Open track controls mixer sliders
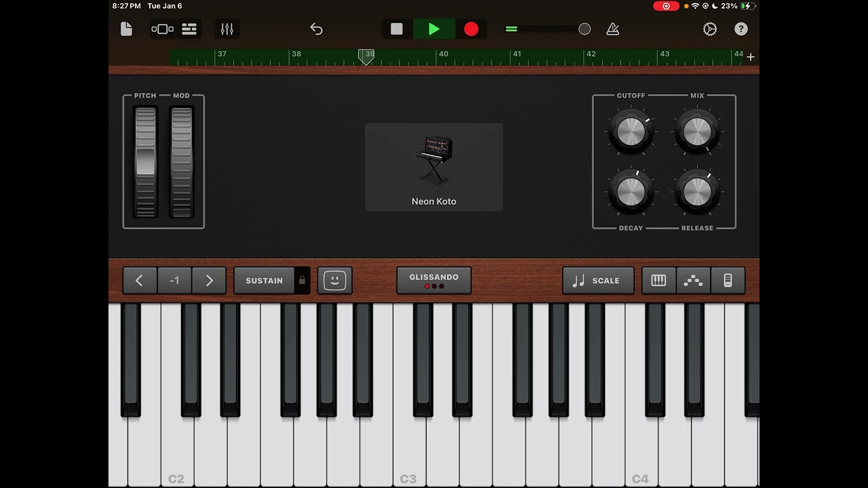 coord(226,29)
